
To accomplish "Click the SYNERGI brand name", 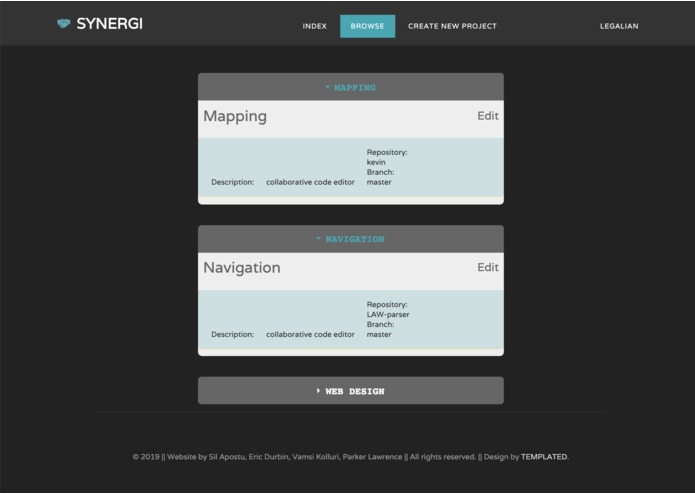I will click(109, 24).
